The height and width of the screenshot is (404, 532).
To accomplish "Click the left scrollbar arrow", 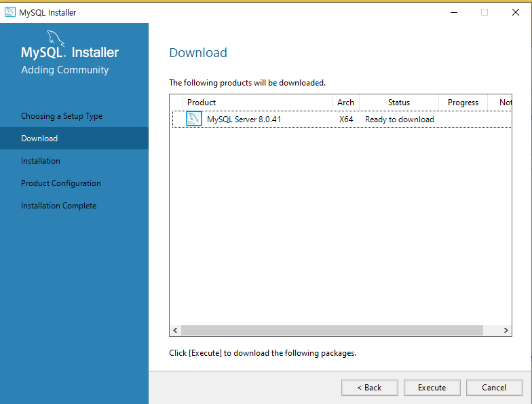I will 175,330.
